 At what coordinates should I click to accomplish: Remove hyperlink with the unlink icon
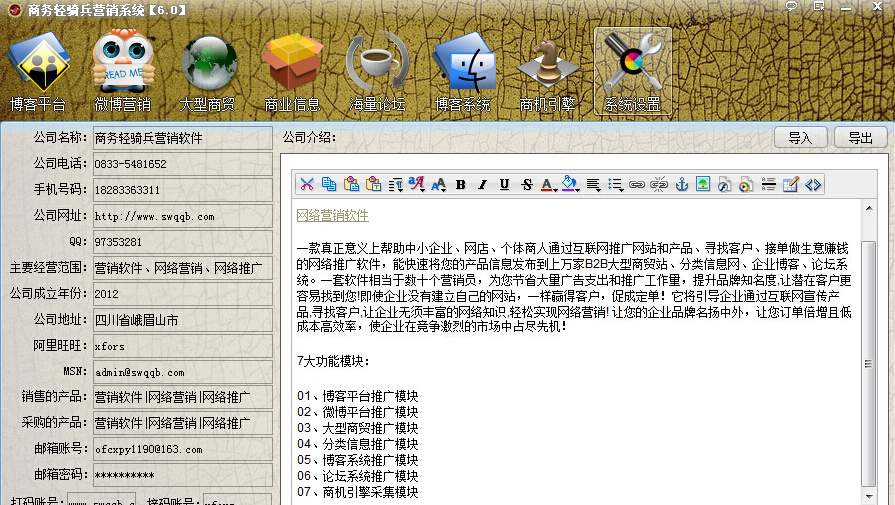pos(659,184)
